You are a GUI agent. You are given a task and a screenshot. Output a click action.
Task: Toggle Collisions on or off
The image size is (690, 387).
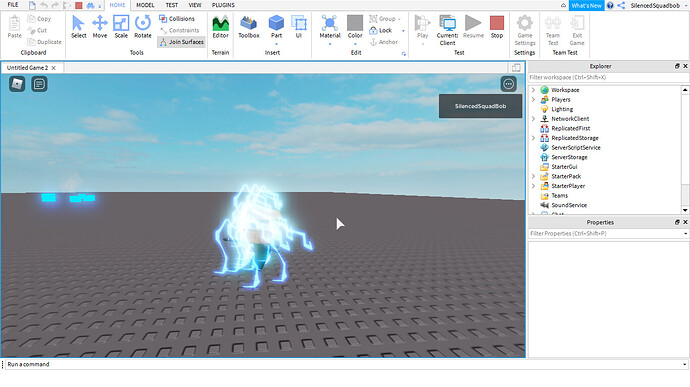click(x=177, y=19)
